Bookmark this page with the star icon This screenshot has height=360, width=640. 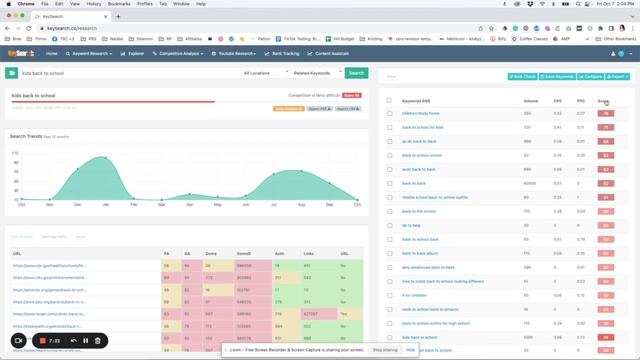[491, 28]
